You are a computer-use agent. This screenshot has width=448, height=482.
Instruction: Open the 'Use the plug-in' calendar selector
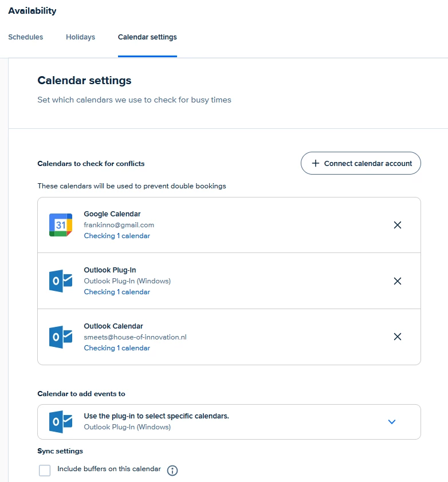pos(156,416)
